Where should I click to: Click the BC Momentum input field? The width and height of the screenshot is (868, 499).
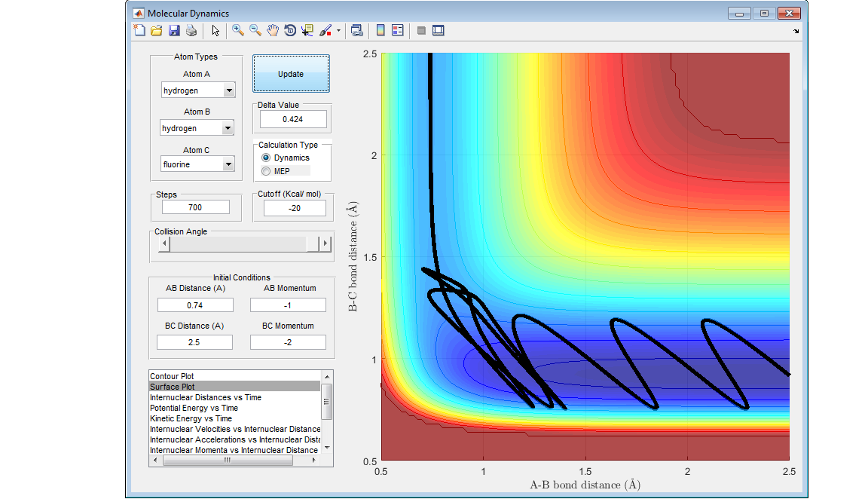288,342
